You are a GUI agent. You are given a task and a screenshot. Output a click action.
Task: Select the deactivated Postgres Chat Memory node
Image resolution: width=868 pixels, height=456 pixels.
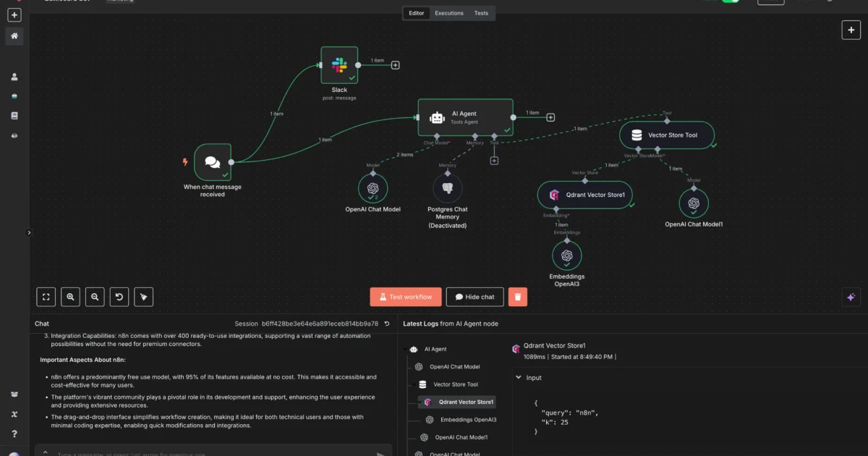[x=447, y=188]
